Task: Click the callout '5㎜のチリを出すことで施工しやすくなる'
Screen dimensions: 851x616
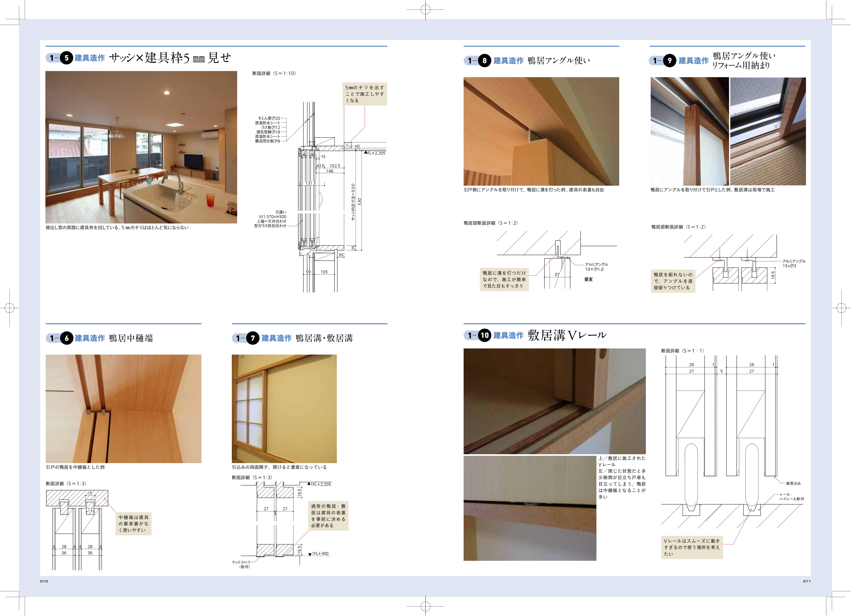Action: pos(365,94)
